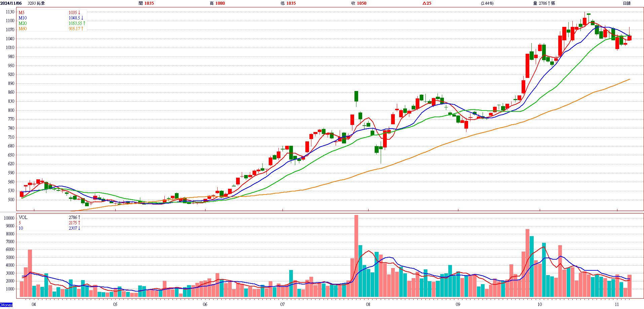This screenshot has width=644, height=309.
Task: Click the opening price 1035 in header
Action: 149,3
